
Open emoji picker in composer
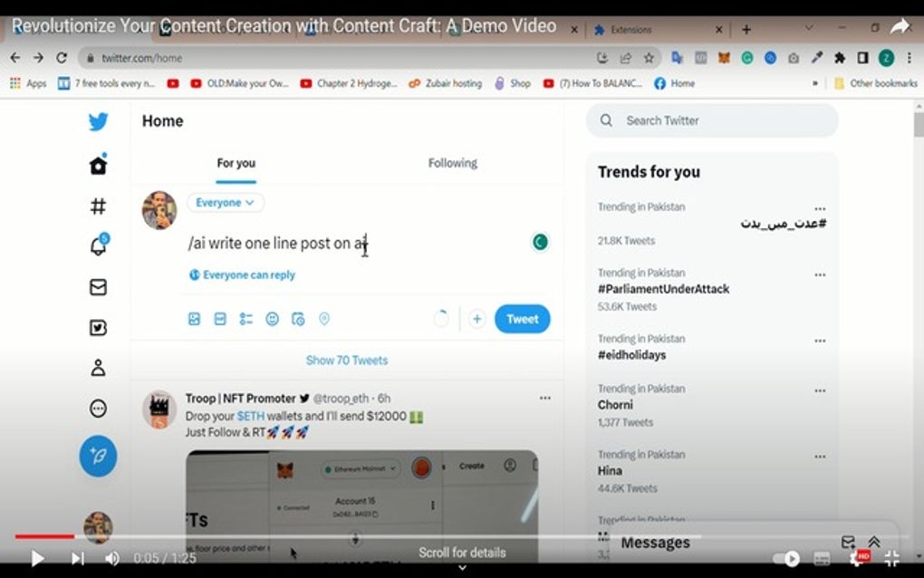coord(272,319)
